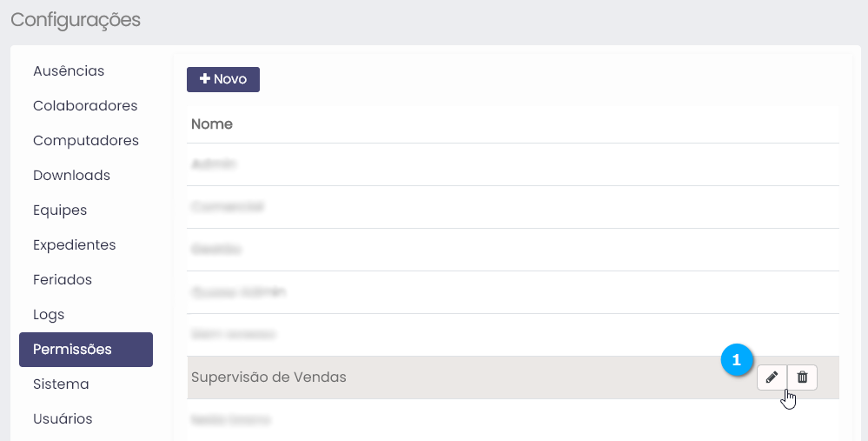
Task: Click the Nome column header
Action: [x=212, y=124]
